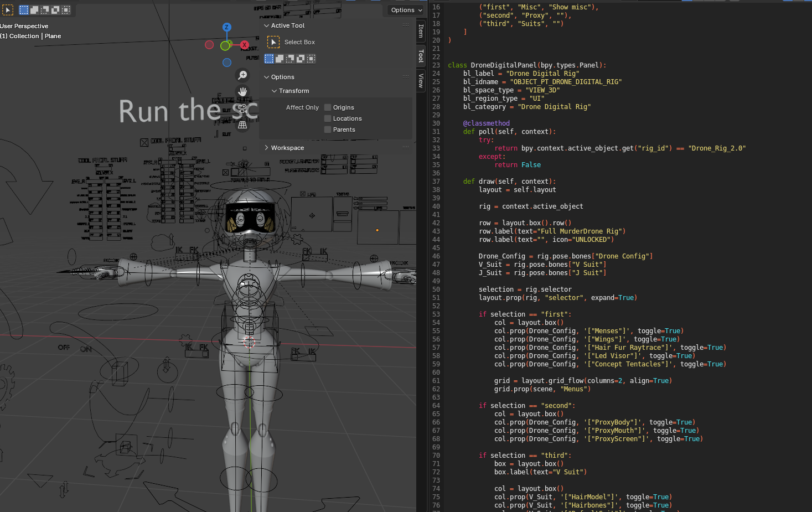Click the blue Z axis gizmo
The width and height of the screenshot is (812, 512).
[x=226, y=27]
